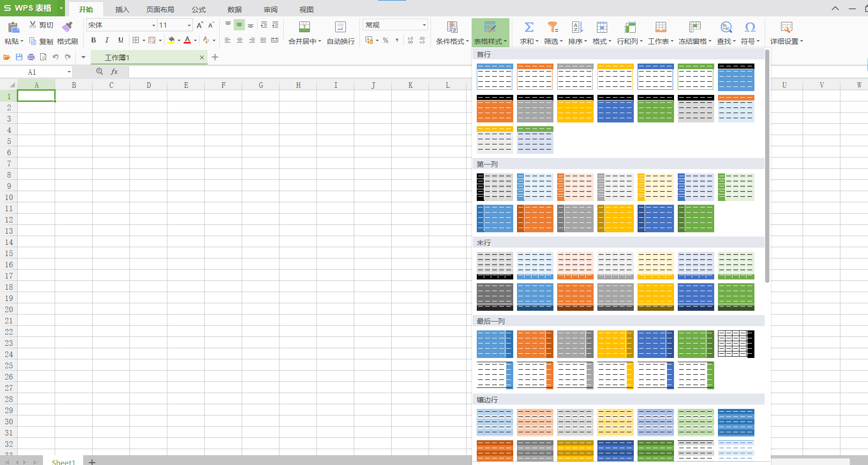The width and height of the screenshot is (868, 465).
Task: Click the Name Box showing A1
Action: [x=36, y=72]
